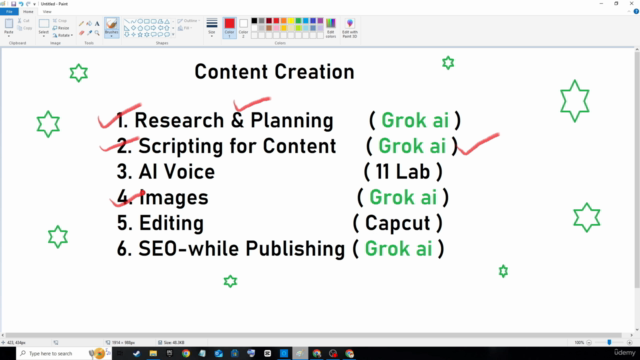Choose the Rectangle shape in Shapes gallery
The height and width of the screenshot is (360, 640).
pos(147,21)
